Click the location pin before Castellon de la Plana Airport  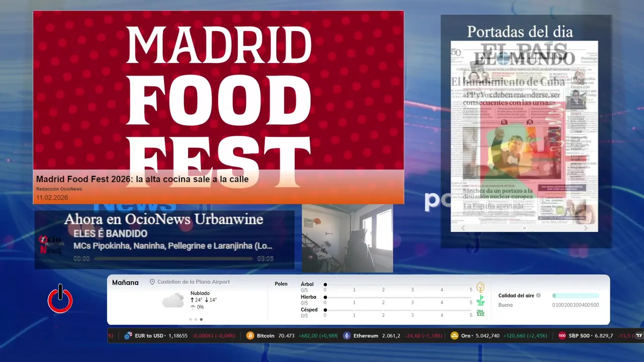coord(152,282)
